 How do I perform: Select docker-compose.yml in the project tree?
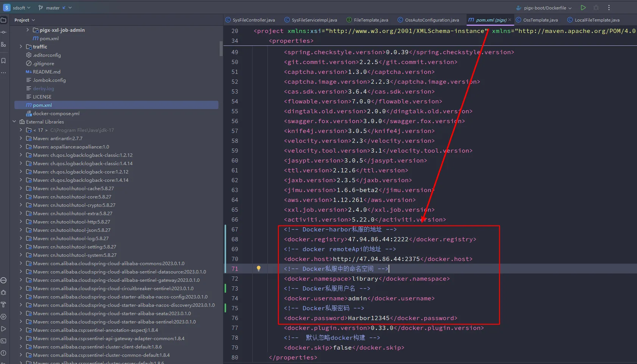56,114
